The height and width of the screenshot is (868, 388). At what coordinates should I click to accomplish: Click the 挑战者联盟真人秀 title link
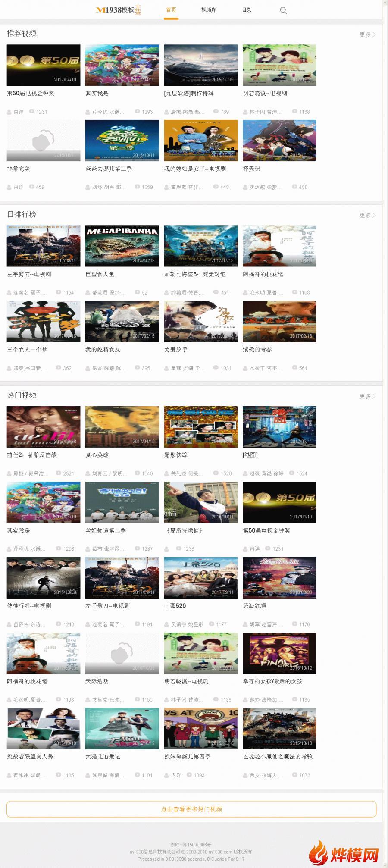(x=30, y=756)
